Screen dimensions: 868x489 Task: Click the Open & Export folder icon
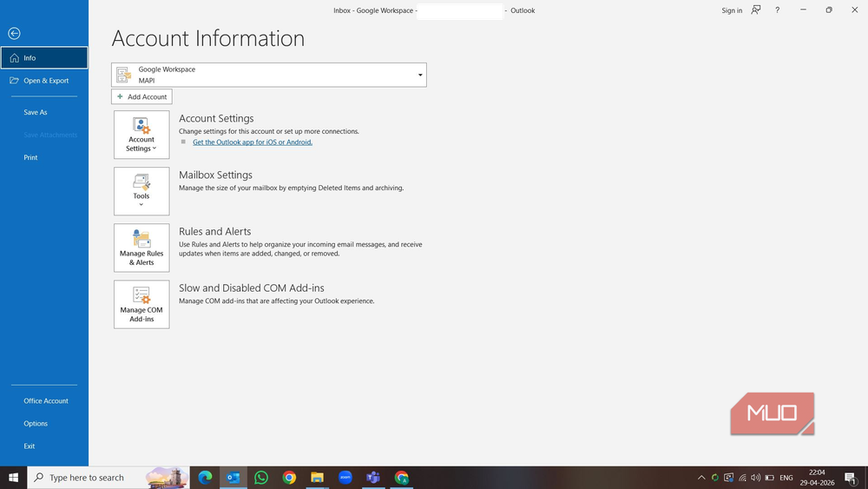point(15,80)
